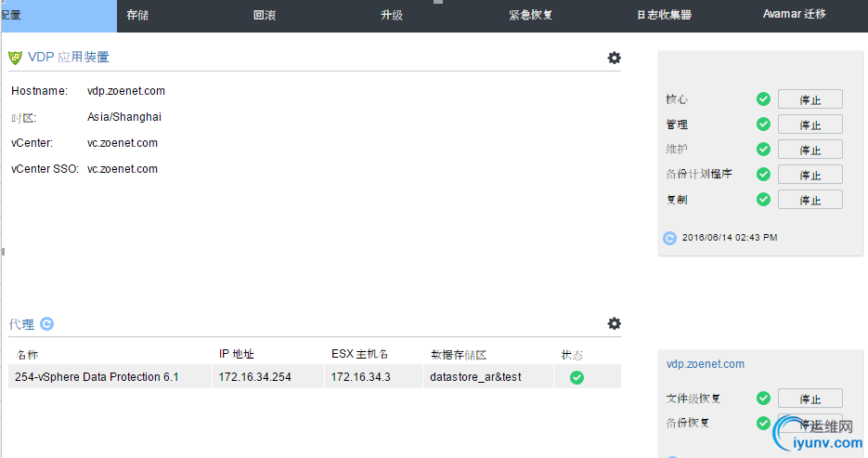The width and height of the screenshot is (868, 458).
Task: Open VDP 应用装置 settings gear
Action: click(614, 58)
